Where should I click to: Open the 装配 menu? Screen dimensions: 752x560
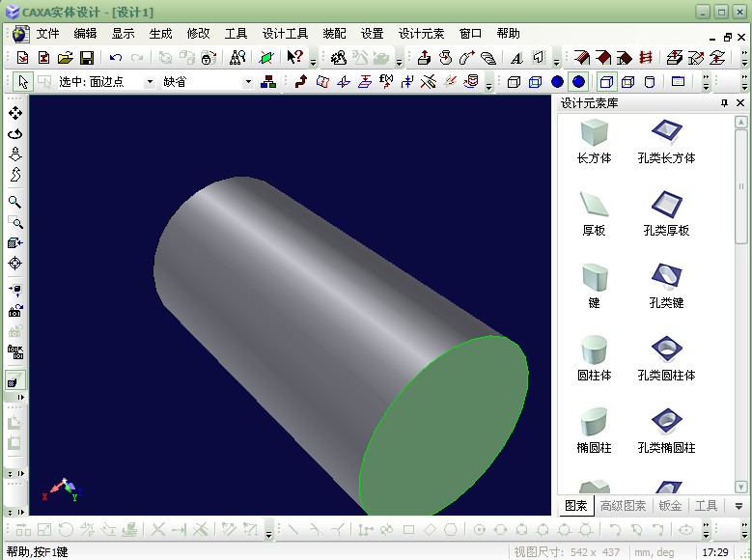(334, 34)
